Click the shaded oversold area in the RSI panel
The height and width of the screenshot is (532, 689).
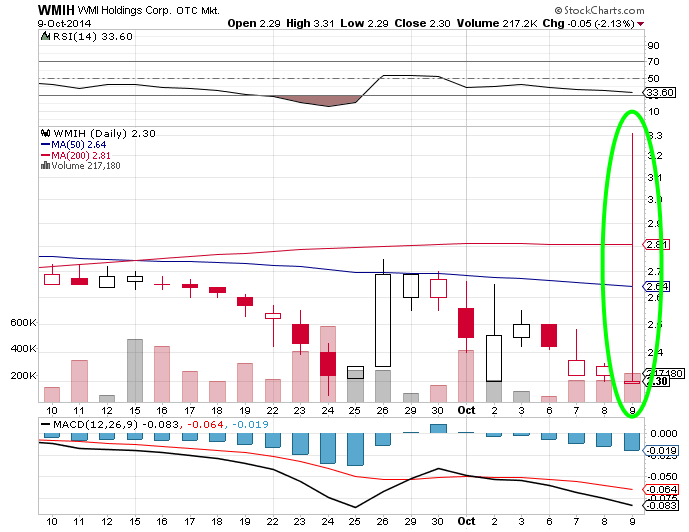(x=323, y=101)
